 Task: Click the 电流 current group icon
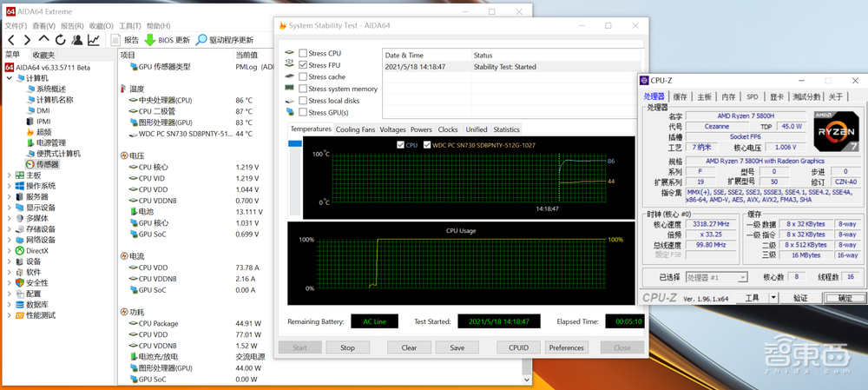123,256
